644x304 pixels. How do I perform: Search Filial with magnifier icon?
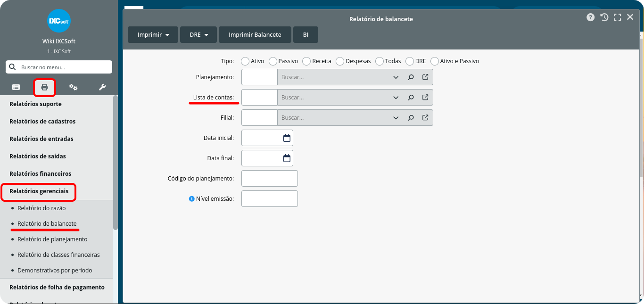click(411, 118)
